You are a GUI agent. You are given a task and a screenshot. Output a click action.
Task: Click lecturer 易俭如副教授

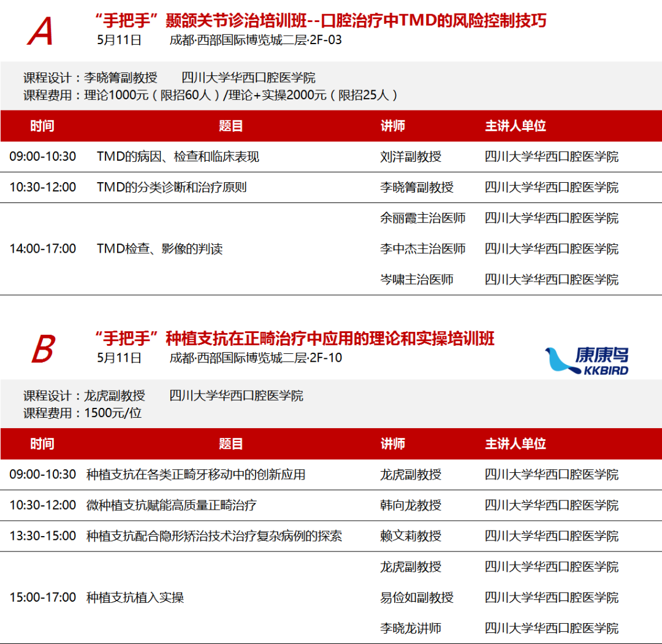click(417, 597)
